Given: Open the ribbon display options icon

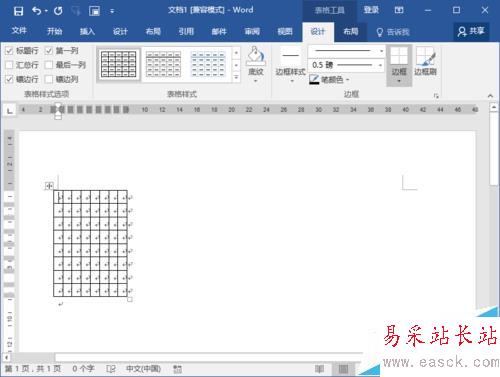Looking at the screenshot, I should [x=399, y=10].
